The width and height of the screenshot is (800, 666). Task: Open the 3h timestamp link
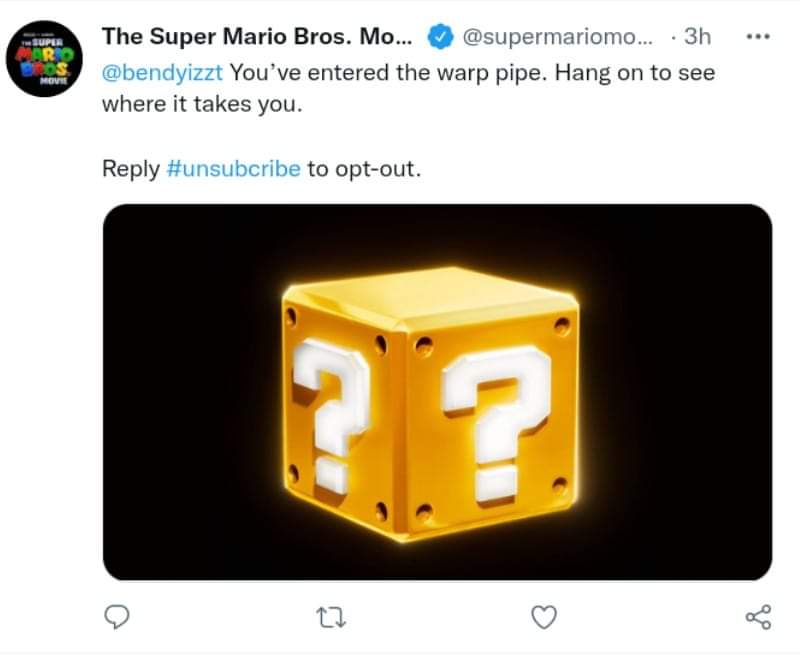[x=696, y=37]
